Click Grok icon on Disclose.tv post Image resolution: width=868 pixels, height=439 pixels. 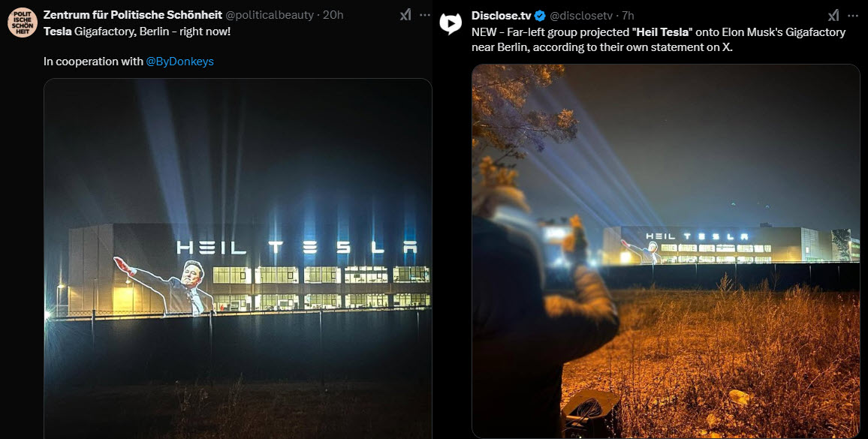[833, 16]
